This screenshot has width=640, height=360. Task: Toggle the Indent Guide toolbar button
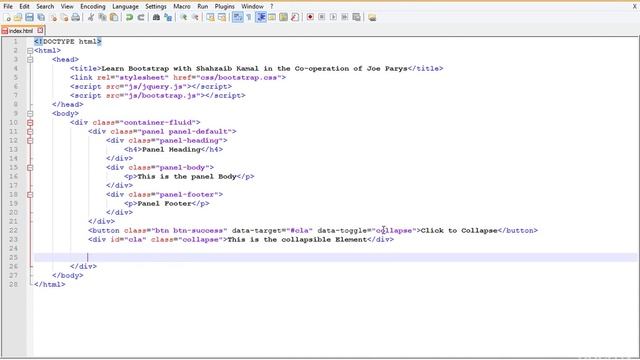(260, 17)
